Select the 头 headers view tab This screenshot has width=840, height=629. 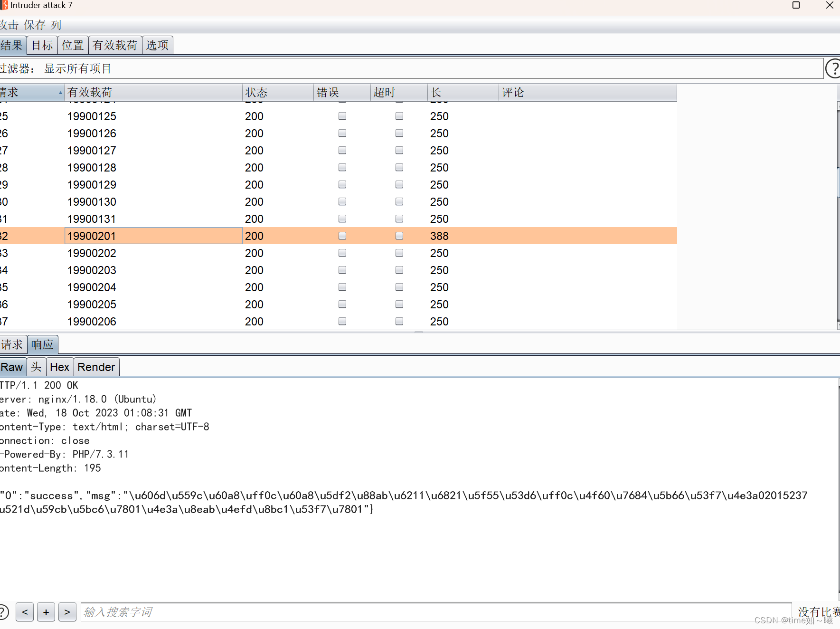(x=36, y=367)
